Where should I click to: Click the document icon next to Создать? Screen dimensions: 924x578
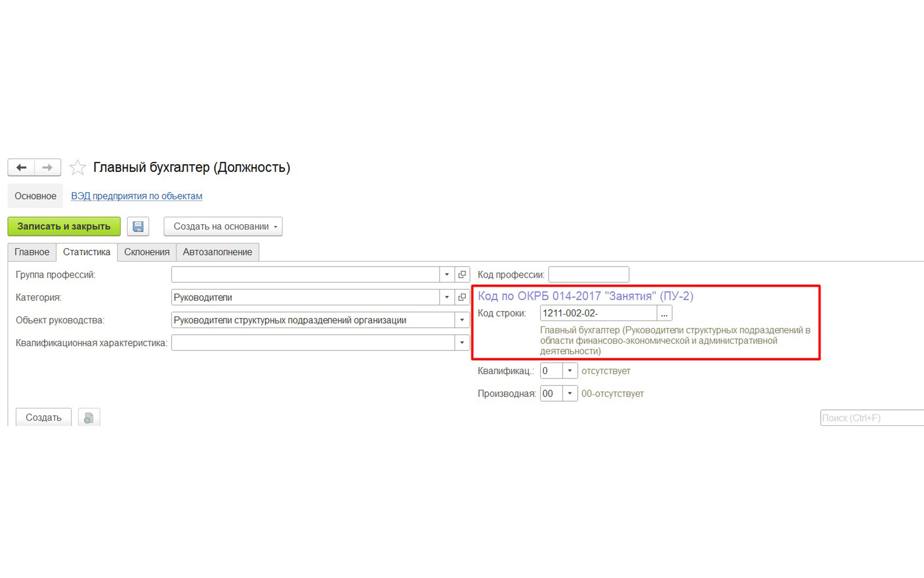pos(88,418)
